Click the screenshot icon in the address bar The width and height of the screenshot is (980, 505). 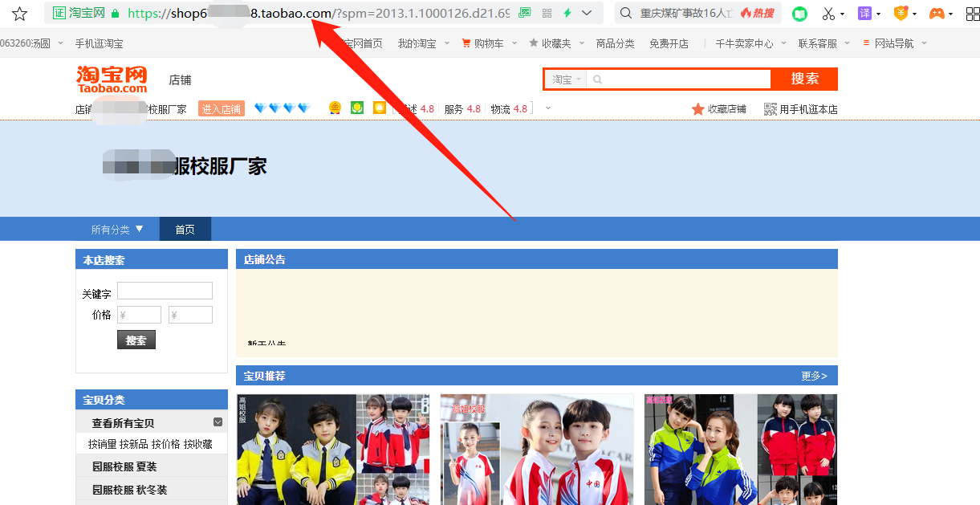tap(524, 14)
